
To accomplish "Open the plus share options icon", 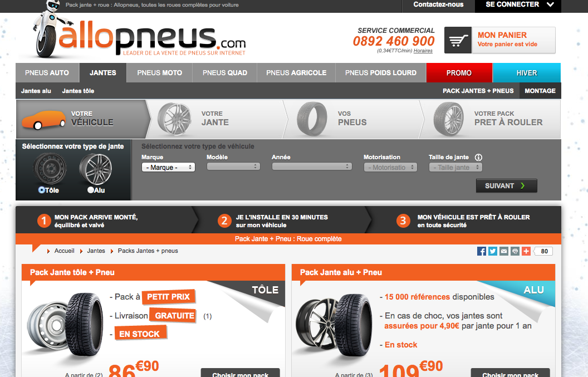I will tap(526, 251).
